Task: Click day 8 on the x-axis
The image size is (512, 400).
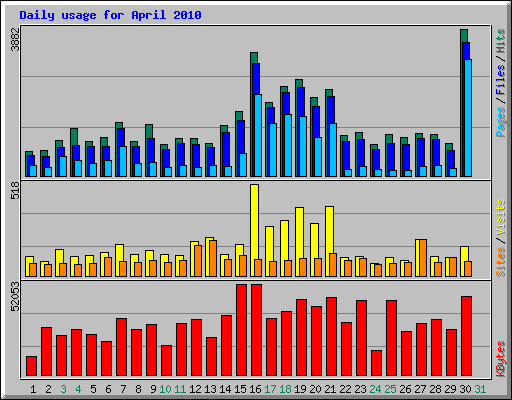Action: pos(138,389)
